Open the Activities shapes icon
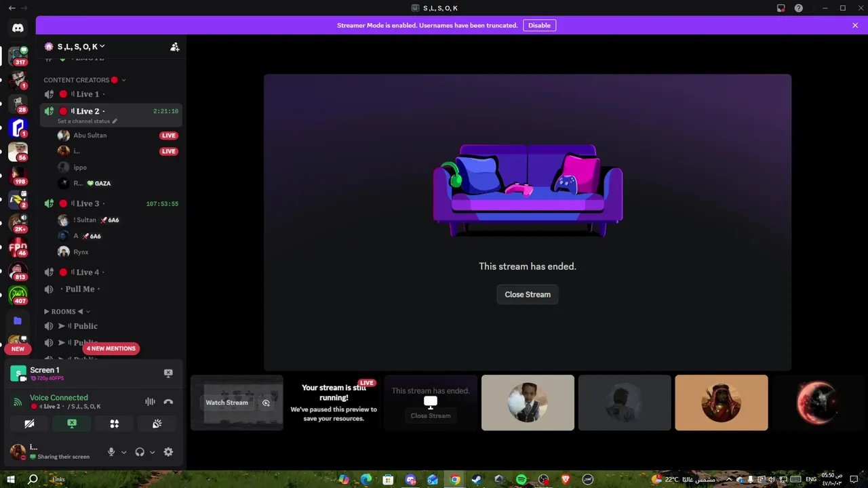Image resolution: width=868 pixels, height=488 pixels. tap(115, 424)
